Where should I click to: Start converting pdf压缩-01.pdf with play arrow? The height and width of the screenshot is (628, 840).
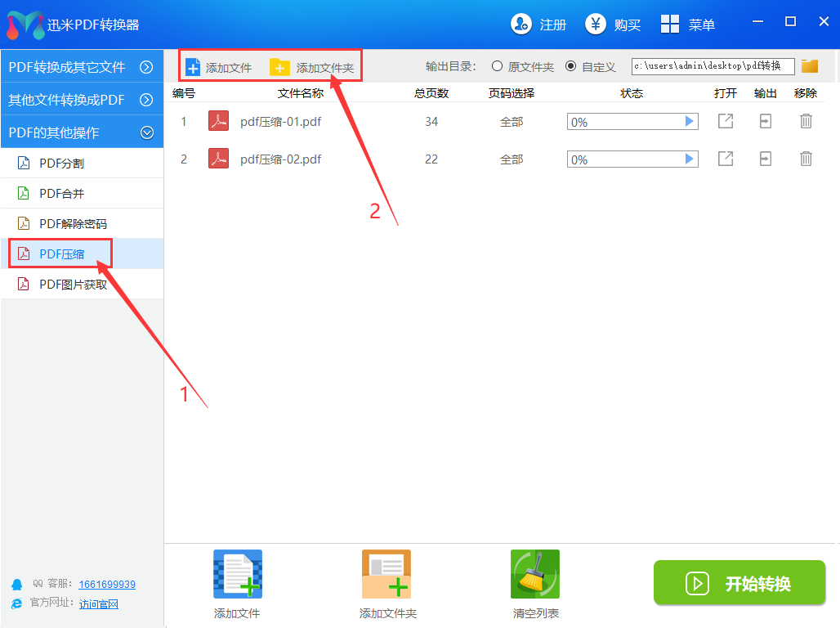point(690,121)
